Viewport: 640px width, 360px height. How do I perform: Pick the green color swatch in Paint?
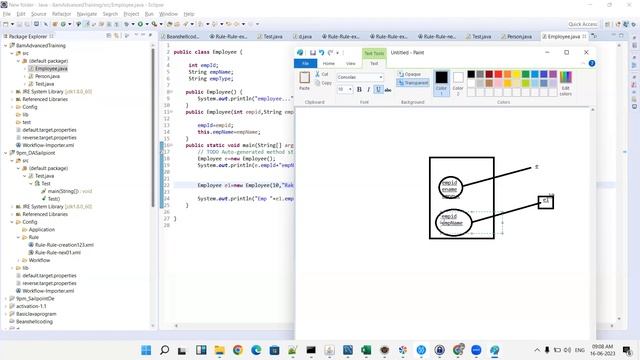(525, 74)
